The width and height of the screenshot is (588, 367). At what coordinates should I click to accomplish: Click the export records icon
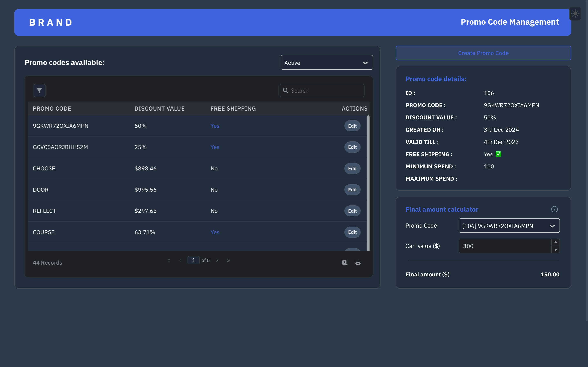click(x=345, y=263)
